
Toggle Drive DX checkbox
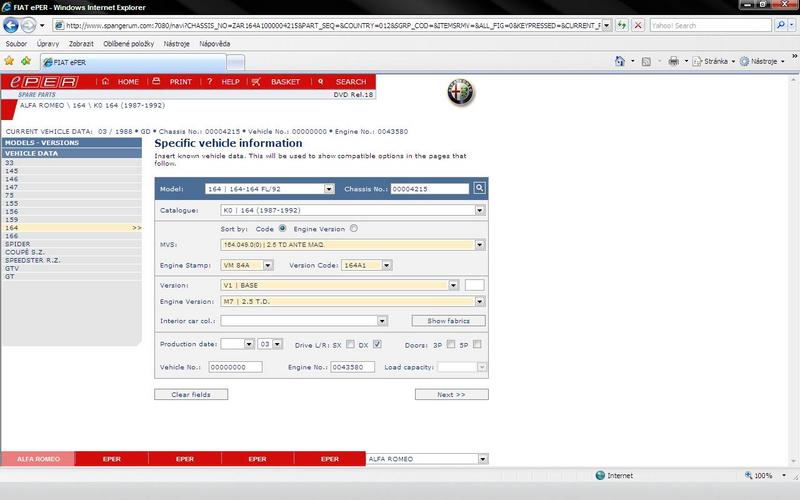point(377,344)
